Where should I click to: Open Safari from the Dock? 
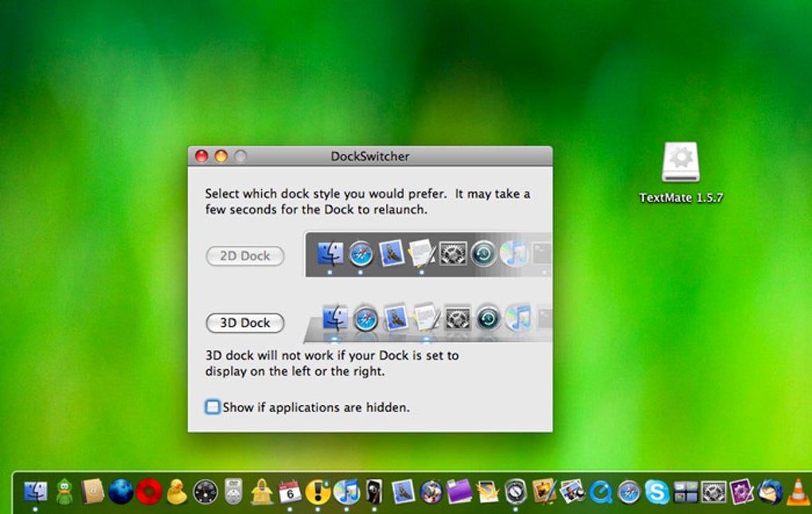629,492
